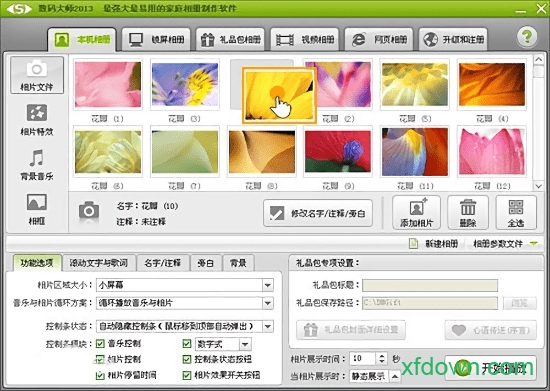Increase 相片展示时间 with up arrow

(x=381, y=356)
